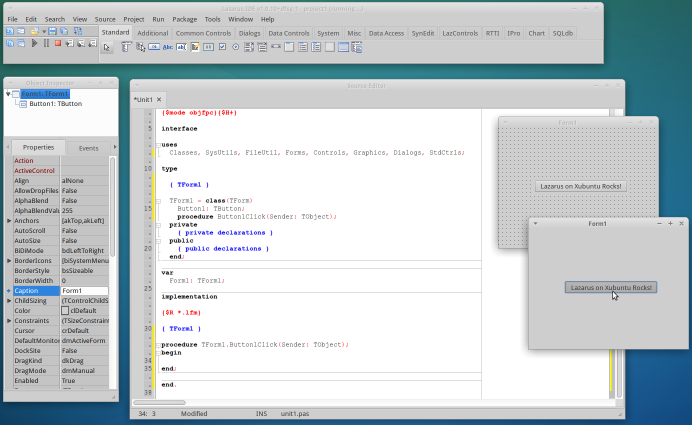This screenshot has width=692, height=425.
Task: Select Button1: TButton in component tree
Action: click(55, 103)
